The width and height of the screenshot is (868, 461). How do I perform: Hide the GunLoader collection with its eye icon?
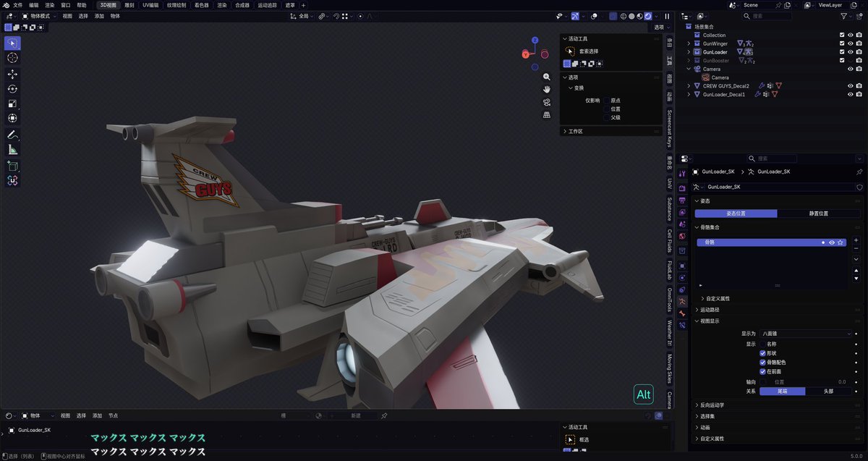(x=851, y=52)
